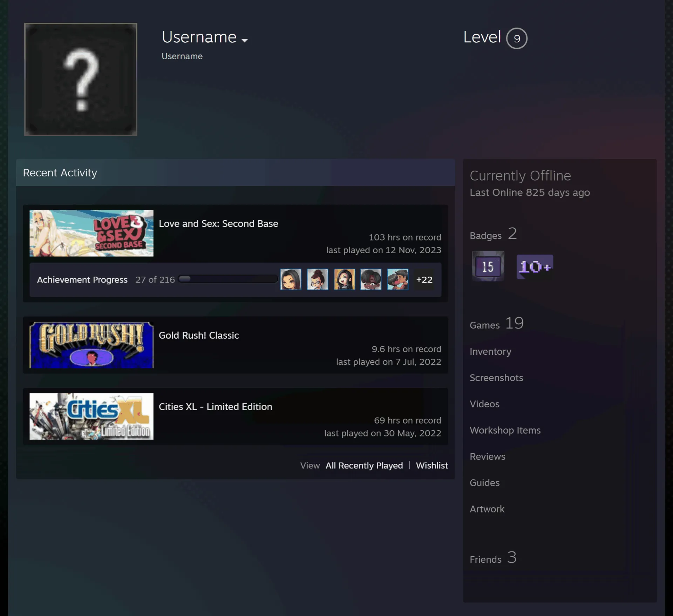Click '69 hrs on record' text
673x616 pixels.
point(407,420)
